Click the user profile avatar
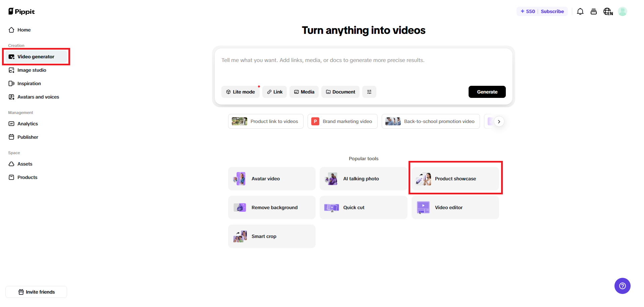The width and height of the screenshot is (644, 307). pyautogui.click(x=623, y=11)
